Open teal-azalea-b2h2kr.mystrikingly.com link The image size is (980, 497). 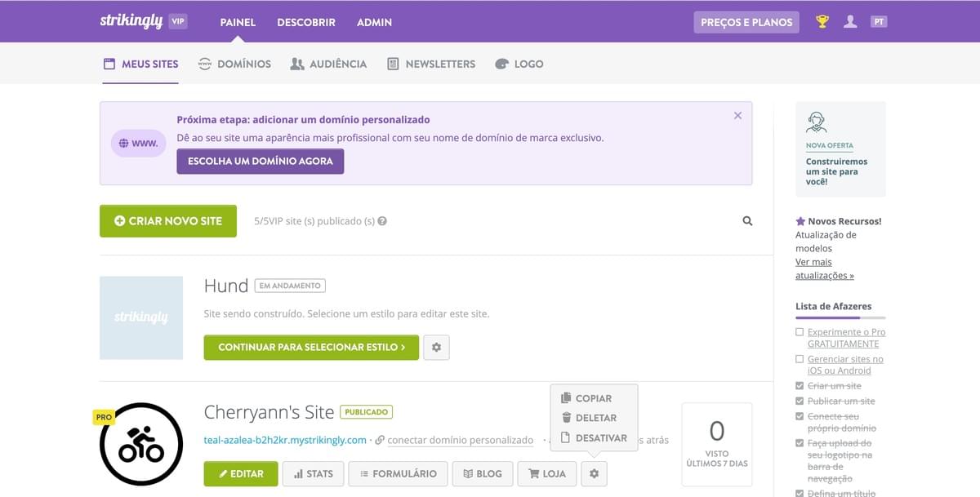[285, 440]
